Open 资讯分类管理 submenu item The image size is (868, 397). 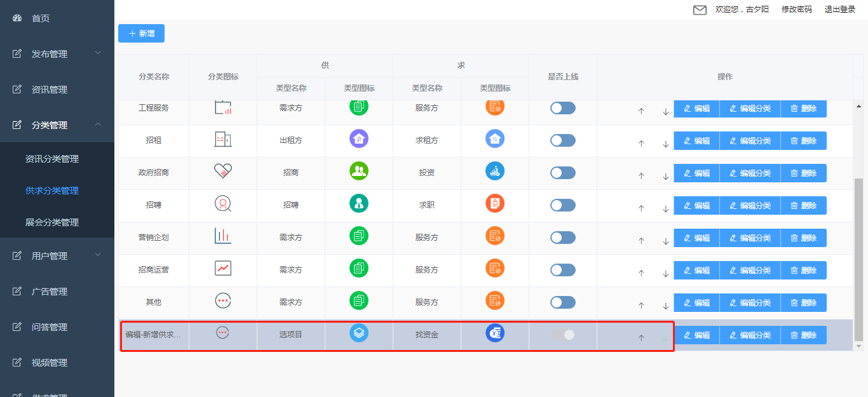pos(52,159)
